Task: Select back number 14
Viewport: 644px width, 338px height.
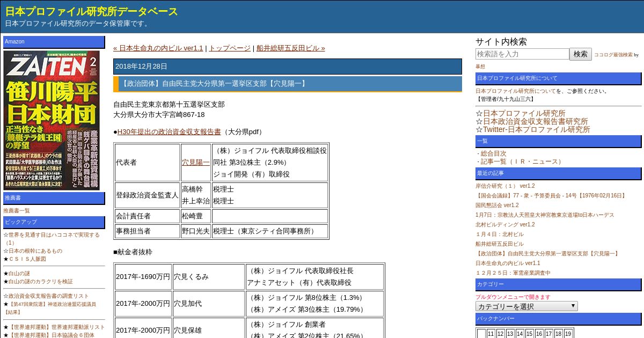Action: pos(519,334)
